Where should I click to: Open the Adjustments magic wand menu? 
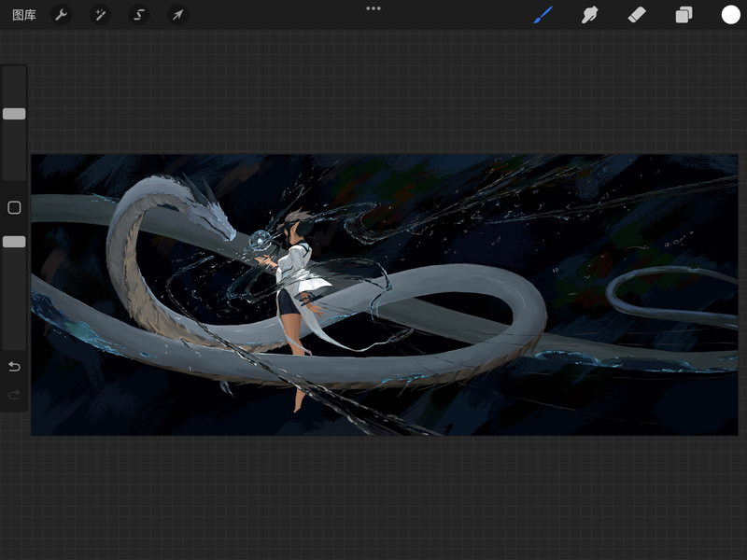pos(100,15)
